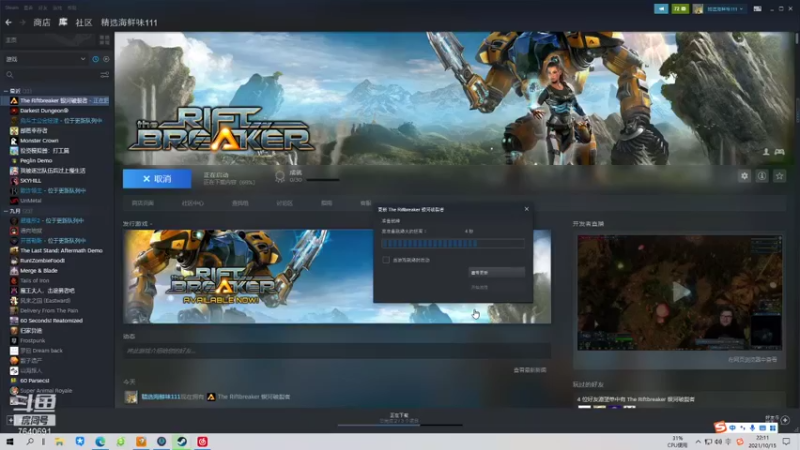Click the profile avatar picture

[x=697, y=9]
